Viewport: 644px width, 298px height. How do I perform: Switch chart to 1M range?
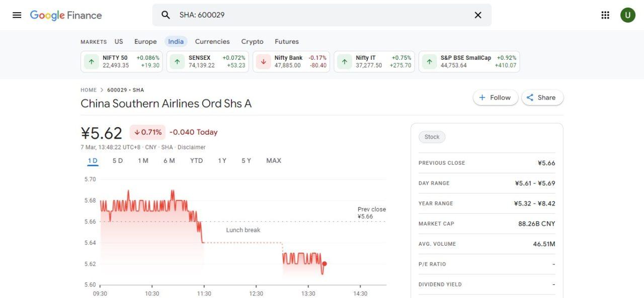pos(143,161)
